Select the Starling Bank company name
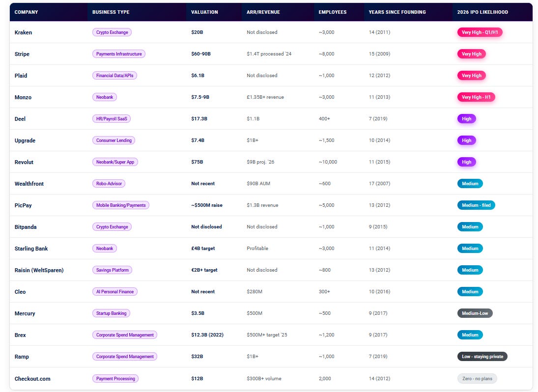Viewport: 538px width, 392px height. (x=31, y=248)
